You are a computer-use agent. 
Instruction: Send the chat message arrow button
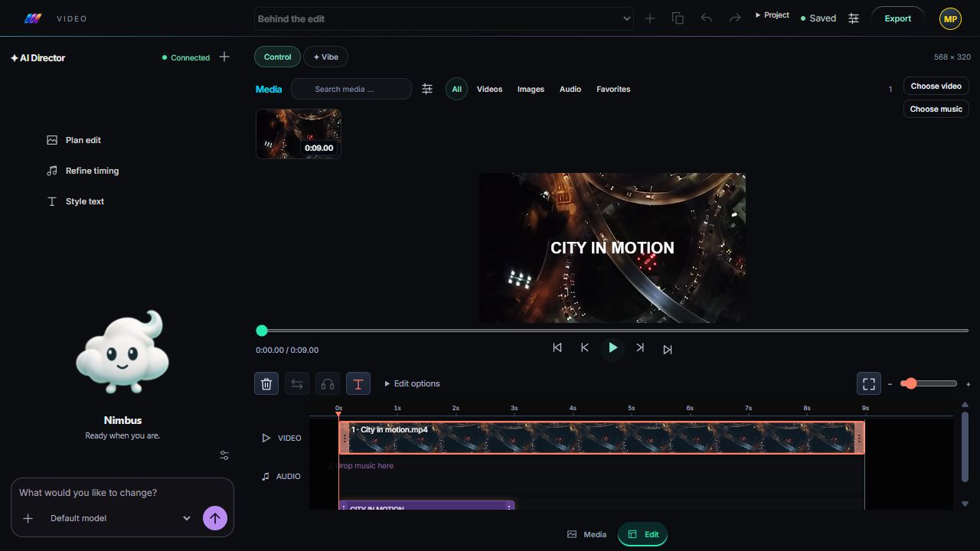215,518
